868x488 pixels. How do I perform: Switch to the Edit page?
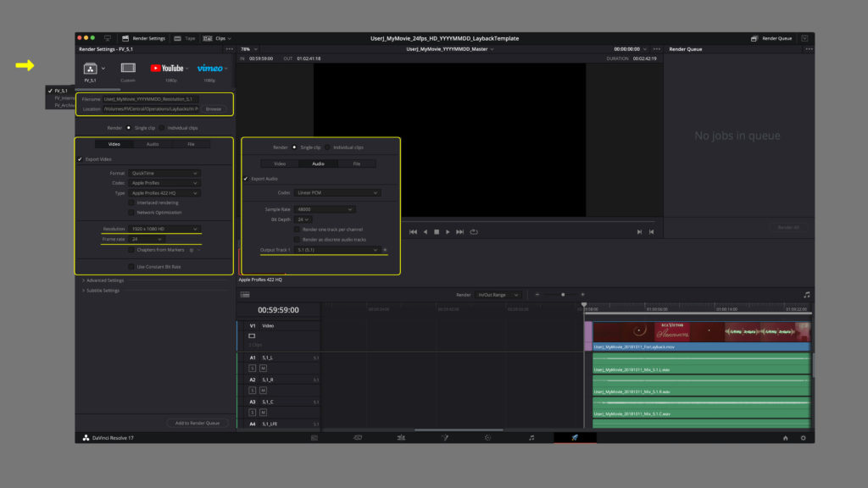click(x=401, y=438)
